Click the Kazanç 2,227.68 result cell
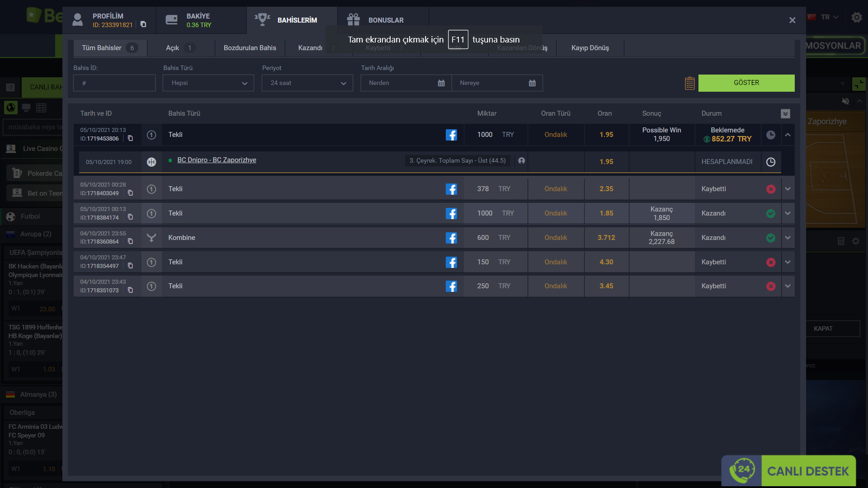Viewport: 868px width, 488px height. [x=661, y=238]
